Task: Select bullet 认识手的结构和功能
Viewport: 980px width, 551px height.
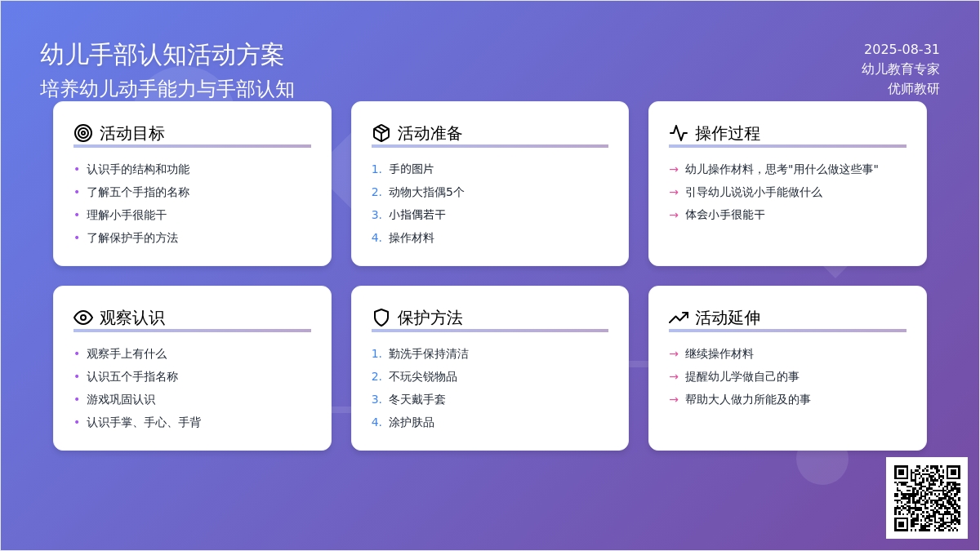Action: pyautogui.click(x=138, y=169)
